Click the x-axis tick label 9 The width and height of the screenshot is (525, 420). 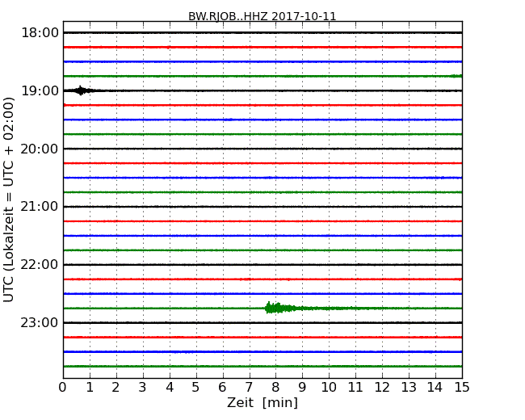tap(302, 388)
